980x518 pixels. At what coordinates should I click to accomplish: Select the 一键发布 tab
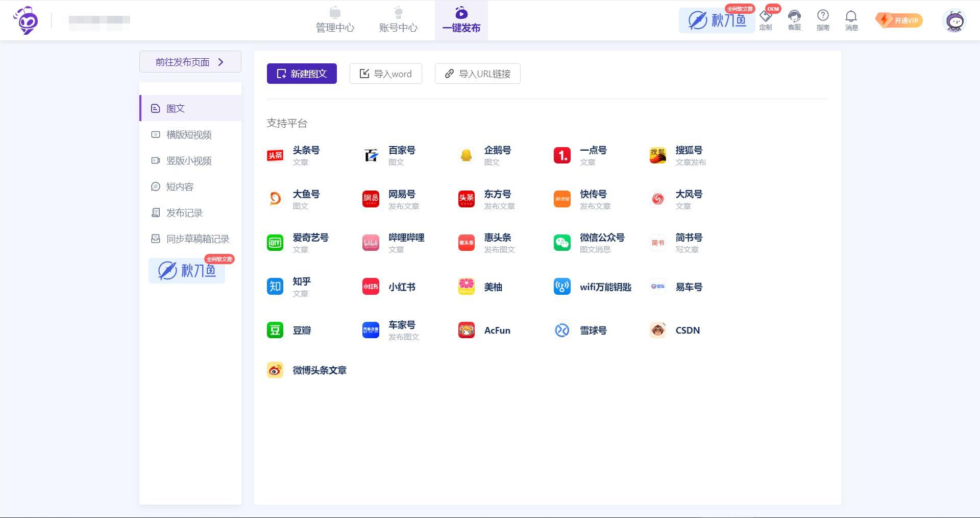pyautogui.click(x=461, y=20)
